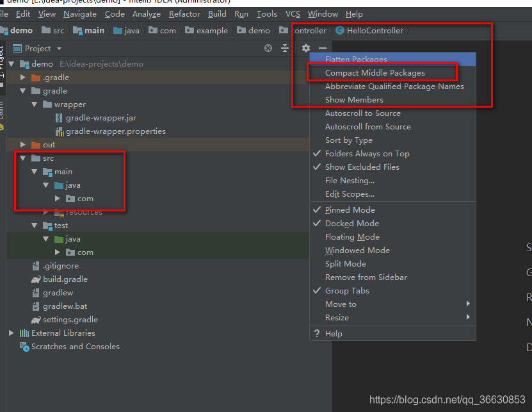Toggle Folders Always on Top option
Screen dimensions: 532x412
click(x=393, y=154)
